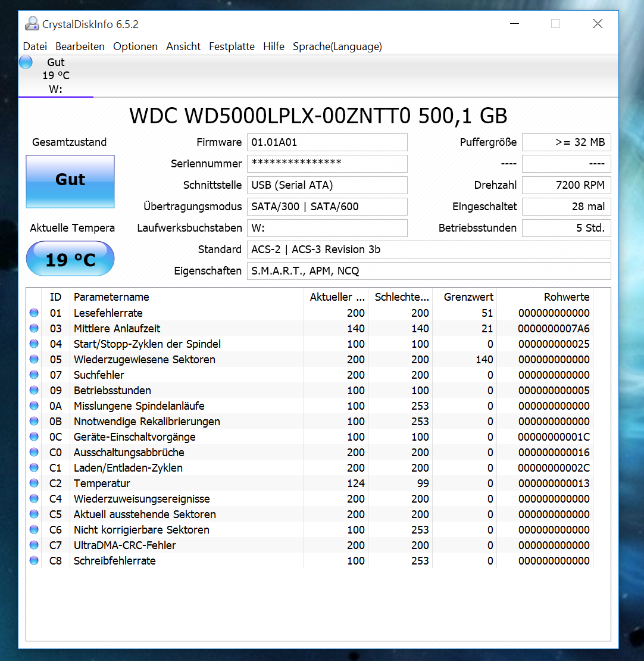Viewport: 644px width, 661px height.
Task: Click the Firmware field 01.01A01
Action: (327, 142)
